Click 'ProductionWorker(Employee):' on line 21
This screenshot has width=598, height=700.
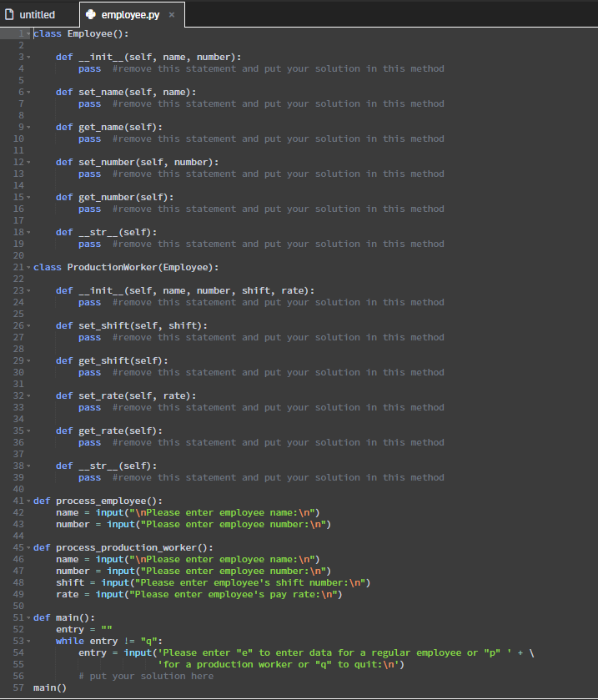click(143, 268)
